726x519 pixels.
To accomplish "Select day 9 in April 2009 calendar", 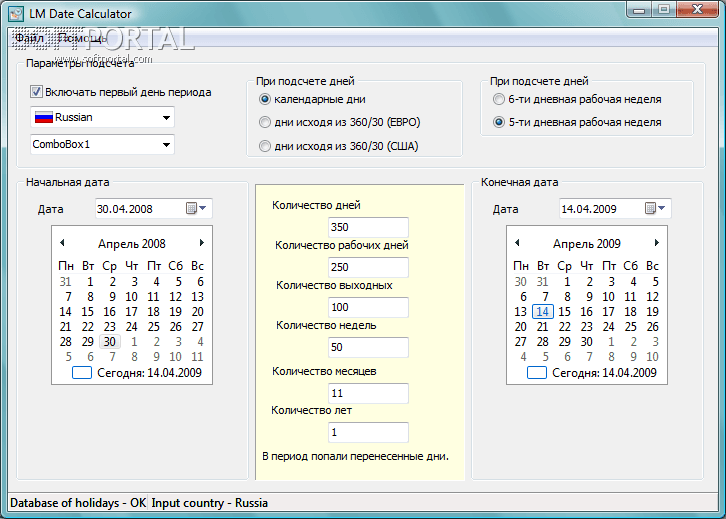I will click(x=589, y=297).
